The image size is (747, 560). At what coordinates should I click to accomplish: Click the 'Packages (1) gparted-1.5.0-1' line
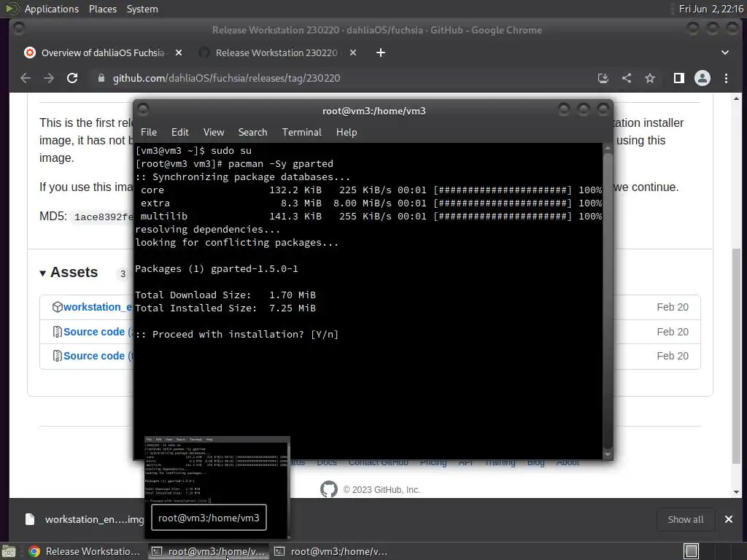click(x=216, y=269)
